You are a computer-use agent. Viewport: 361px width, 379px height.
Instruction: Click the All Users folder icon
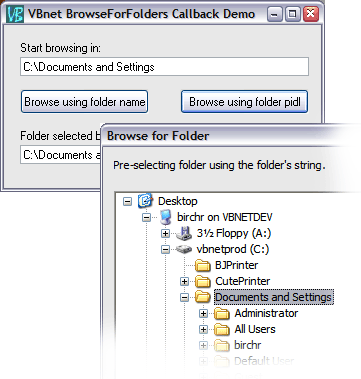click(222, 329)
